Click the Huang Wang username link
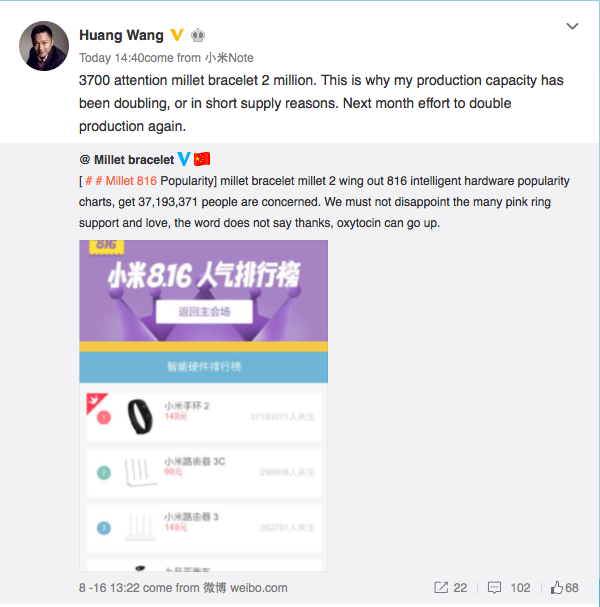Screen dimensions: 600x607 [121, 35]
